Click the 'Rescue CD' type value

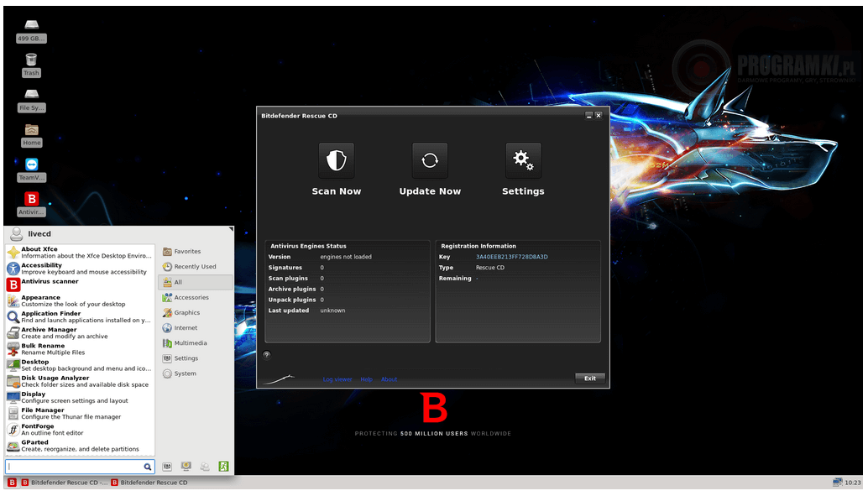pyautogui.click(x=490, y=268)
